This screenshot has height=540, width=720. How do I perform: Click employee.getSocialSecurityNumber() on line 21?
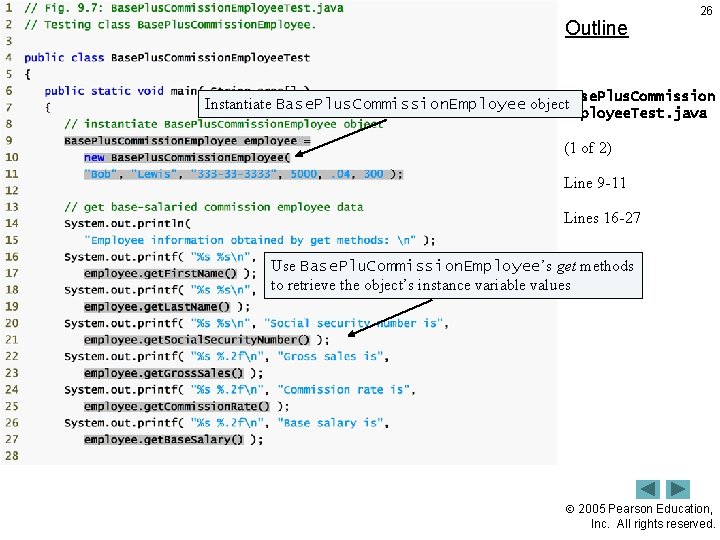click(x=197, y=340)
